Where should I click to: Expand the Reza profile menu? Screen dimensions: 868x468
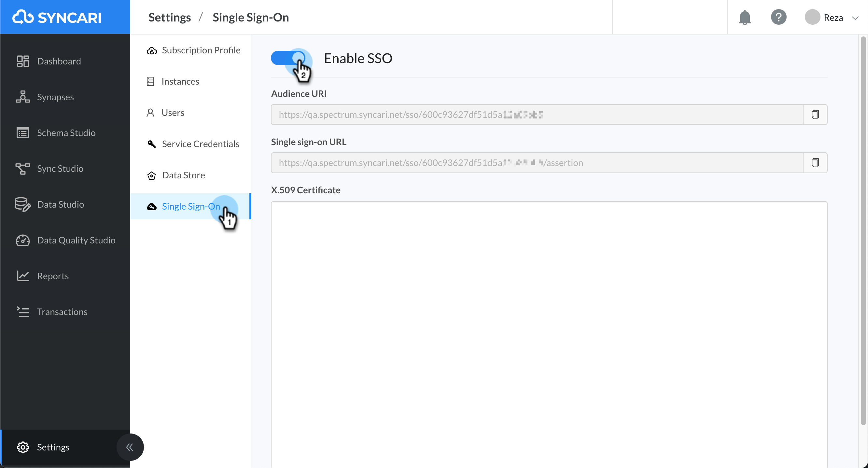(832, 17)
